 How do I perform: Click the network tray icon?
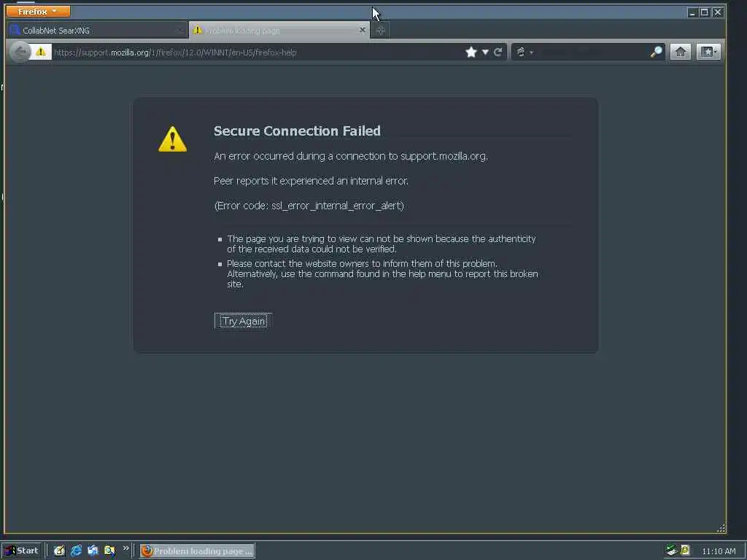(x=672, y=551)
